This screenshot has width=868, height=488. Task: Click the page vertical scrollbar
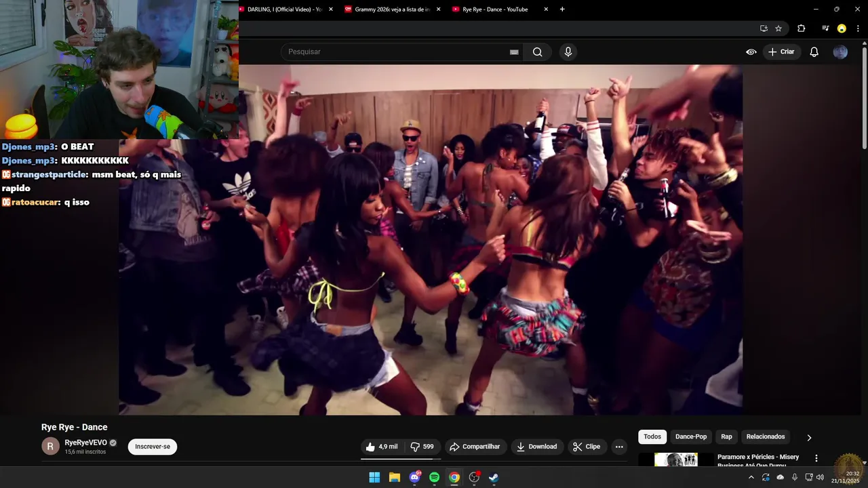click(864, 97)
